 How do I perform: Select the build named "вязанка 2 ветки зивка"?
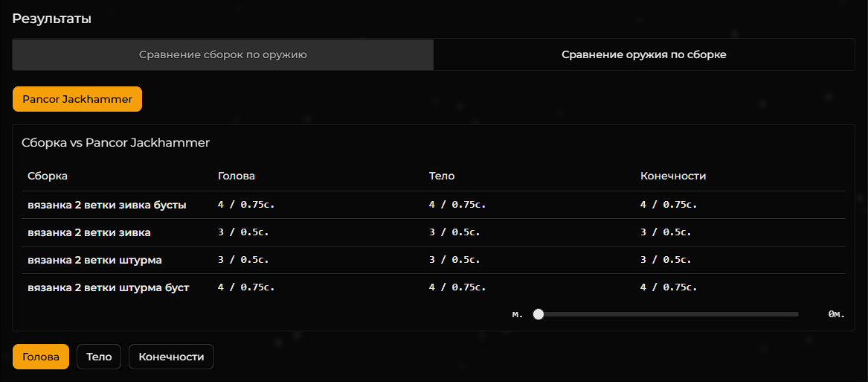[x=89, y=232]
